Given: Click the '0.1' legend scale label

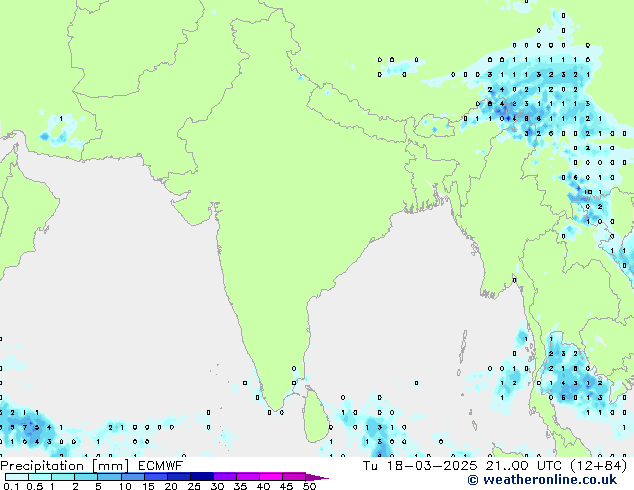Looking at the screenshot, I should click(11, 486).
